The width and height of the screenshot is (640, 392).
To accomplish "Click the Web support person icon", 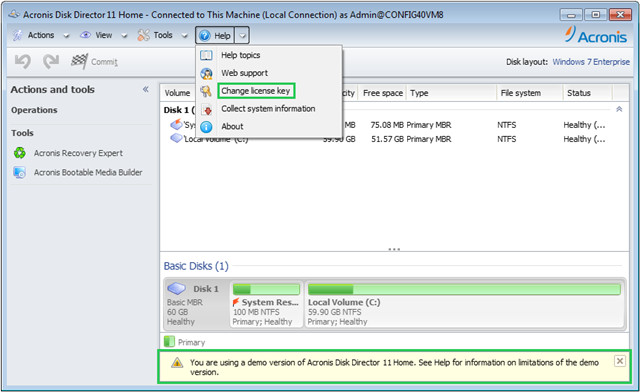I will [x=207, y=73].
